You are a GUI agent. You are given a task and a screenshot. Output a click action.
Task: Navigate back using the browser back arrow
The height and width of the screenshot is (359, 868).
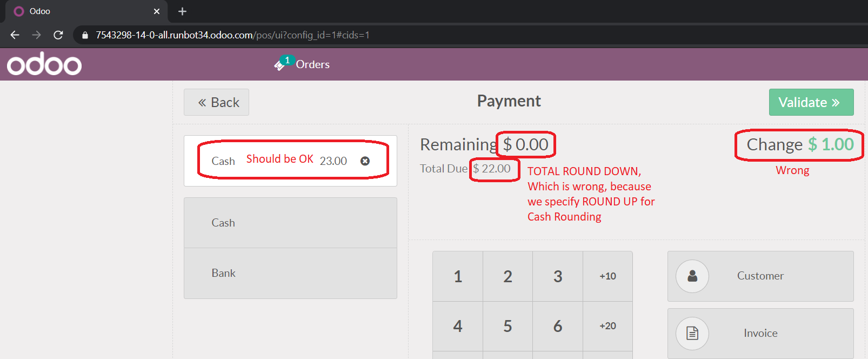pyautogui.click(x=14, y=35)
